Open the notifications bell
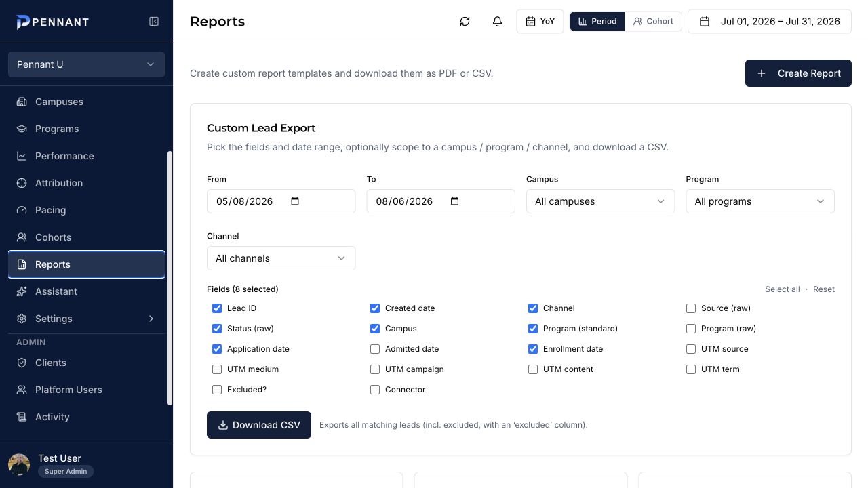Image resolution: width=868 pixels, height=488 pixels. (x=497, y=22)
